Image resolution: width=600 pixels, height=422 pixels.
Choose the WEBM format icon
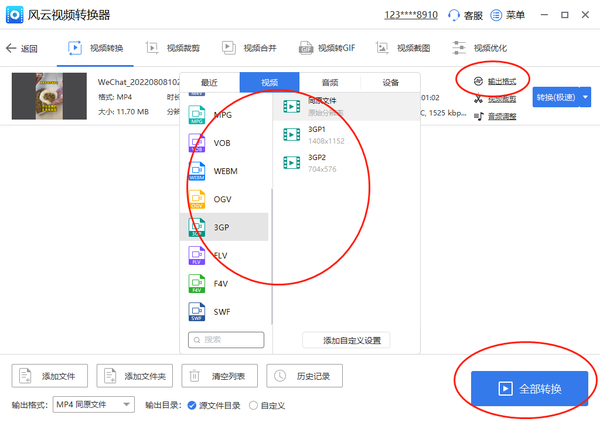click(197, 171)
